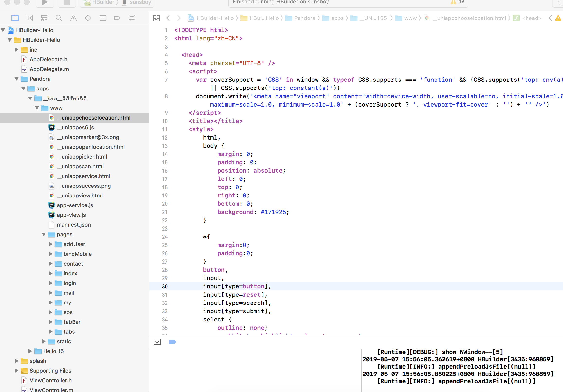Open __uniappscan.html file
Viewport: 563px width, 392px height.
[80, 167]
